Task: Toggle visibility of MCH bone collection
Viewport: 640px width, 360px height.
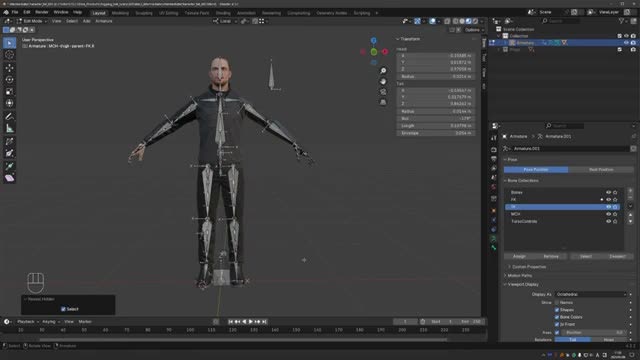Action: (x=608, y=214)
